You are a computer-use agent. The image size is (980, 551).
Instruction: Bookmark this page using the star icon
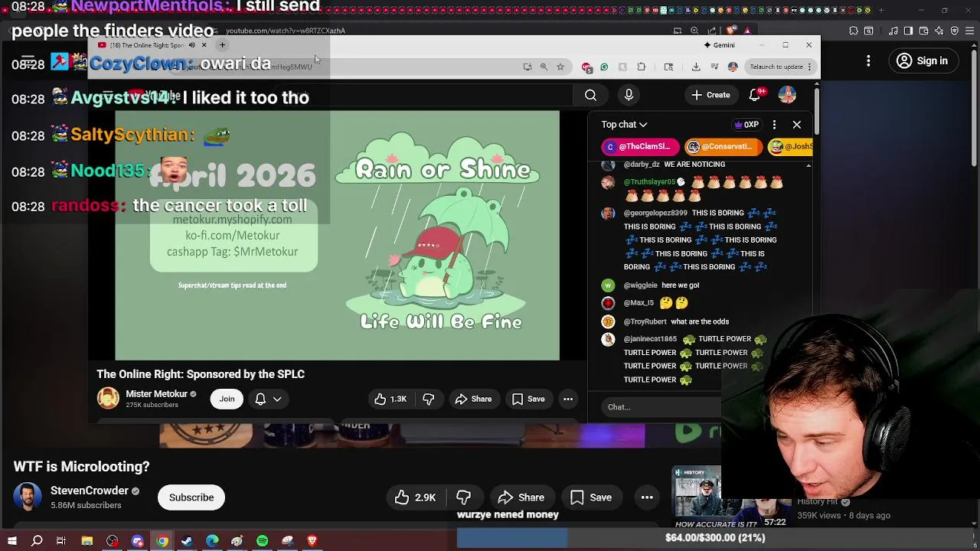point(560,67)
